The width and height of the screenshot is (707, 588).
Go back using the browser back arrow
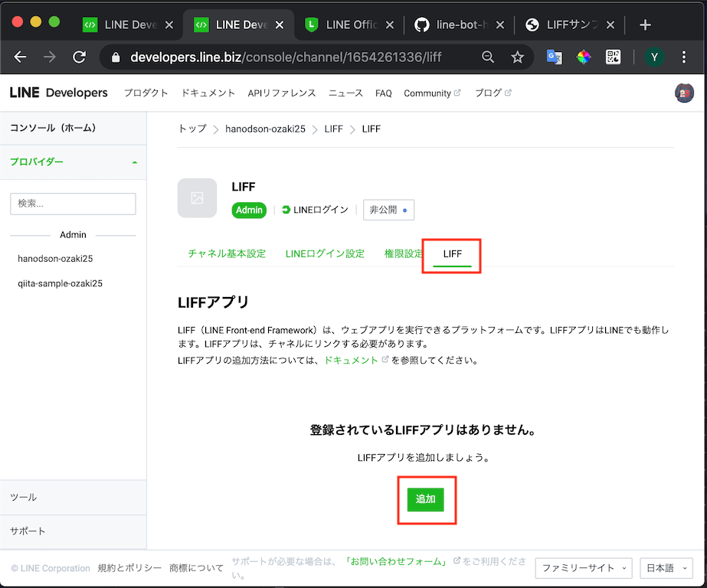coord(20,57)
